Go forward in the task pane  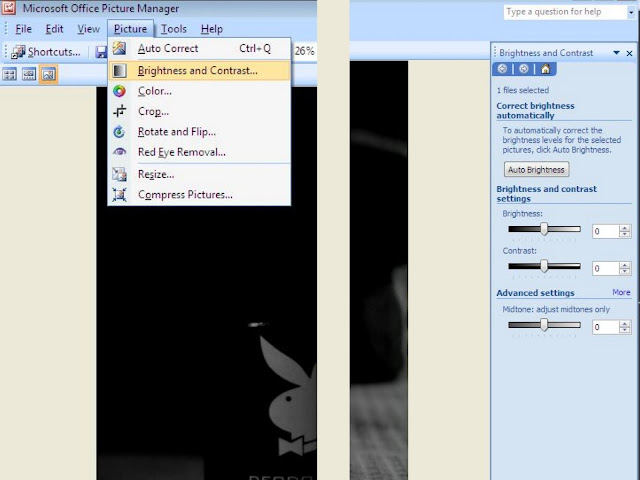click(524, 69)
